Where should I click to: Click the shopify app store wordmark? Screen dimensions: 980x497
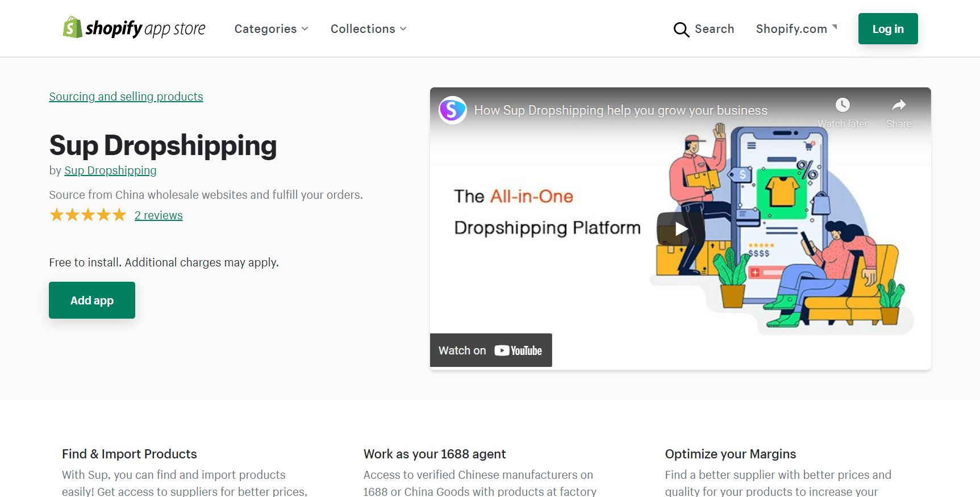145,28
